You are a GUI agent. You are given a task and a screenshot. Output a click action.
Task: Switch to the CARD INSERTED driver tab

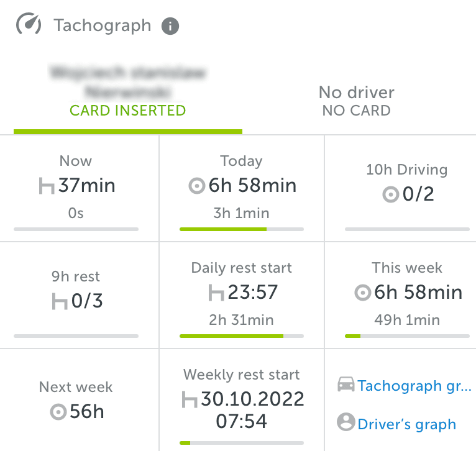tap(128, 94)
